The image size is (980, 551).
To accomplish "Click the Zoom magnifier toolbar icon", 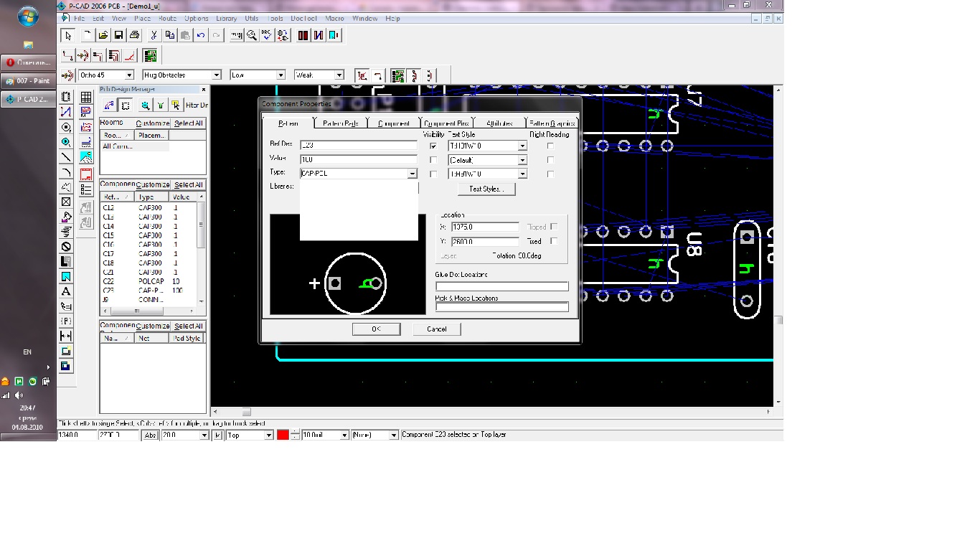I will 252,35.
